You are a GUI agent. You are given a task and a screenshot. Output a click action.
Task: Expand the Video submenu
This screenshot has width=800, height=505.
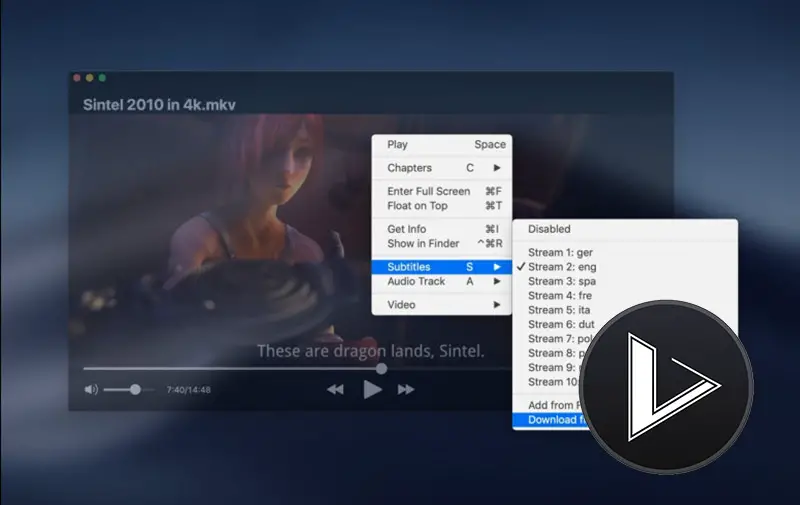click(x=442, y=305)
